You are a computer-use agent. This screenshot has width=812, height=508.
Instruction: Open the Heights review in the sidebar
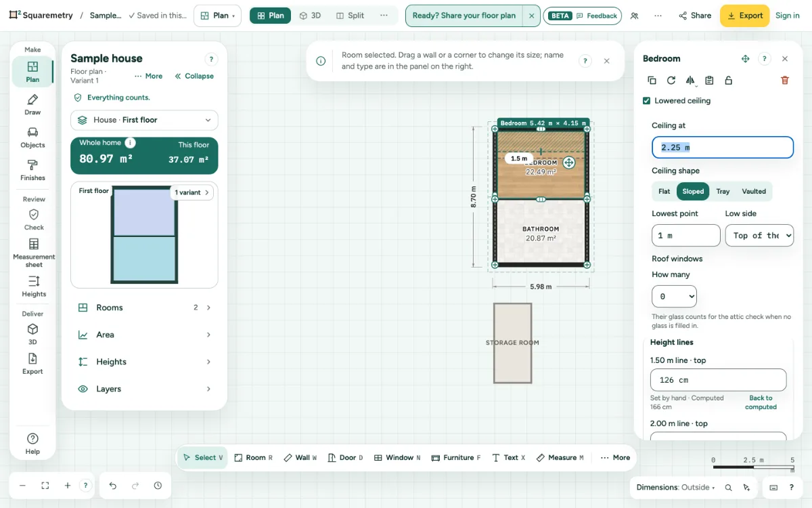click(34, 286)
